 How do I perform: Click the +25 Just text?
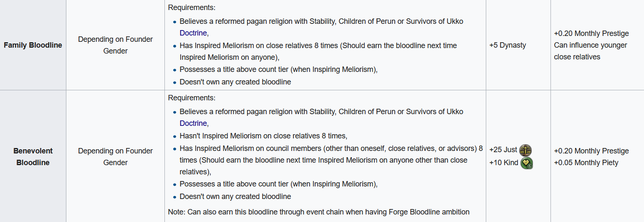tap(503, 150)
